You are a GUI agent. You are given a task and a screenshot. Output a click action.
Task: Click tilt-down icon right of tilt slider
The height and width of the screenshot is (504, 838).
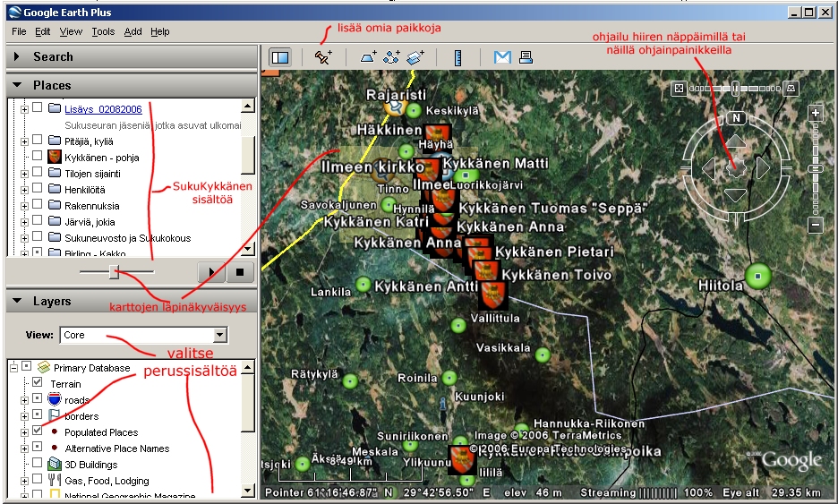tap(791, 89)
